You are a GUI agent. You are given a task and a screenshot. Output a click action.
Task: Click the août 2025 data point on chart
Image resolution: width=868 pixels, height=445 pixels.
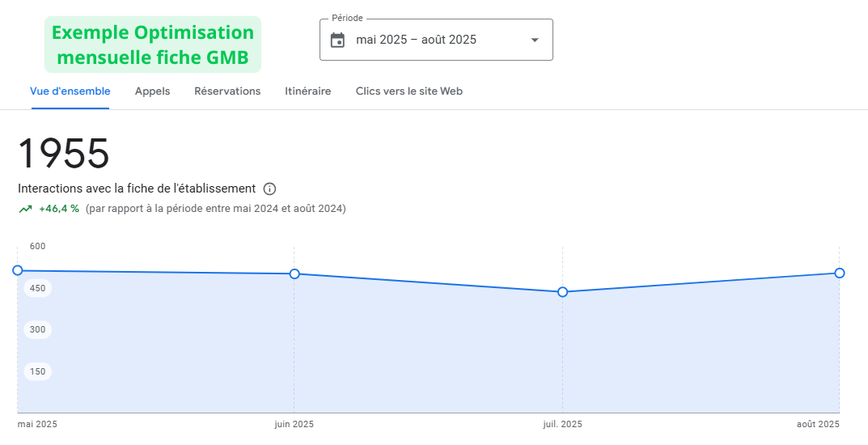coord(840,273)
